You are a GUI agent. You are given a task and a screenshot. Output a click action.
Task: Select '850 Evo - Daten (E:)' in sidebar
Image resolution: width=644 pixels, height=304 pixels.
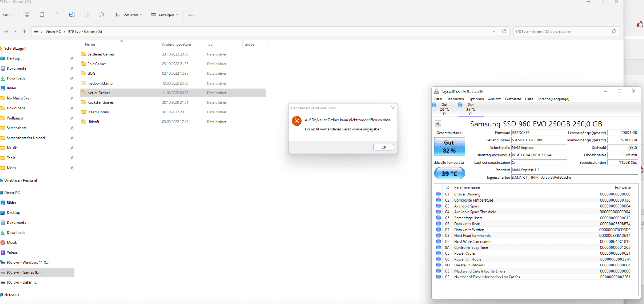click(x=23, y=282)
